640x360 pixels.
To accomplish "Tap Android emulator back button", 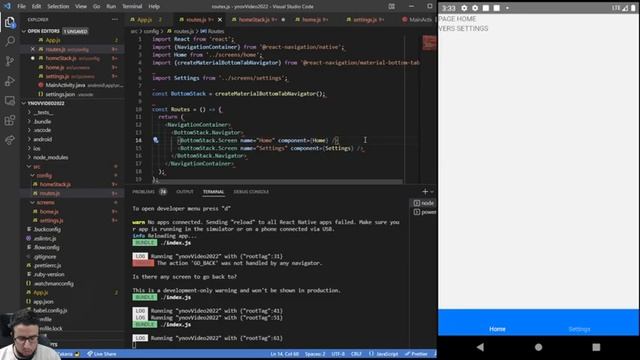I will coord(480,347).
